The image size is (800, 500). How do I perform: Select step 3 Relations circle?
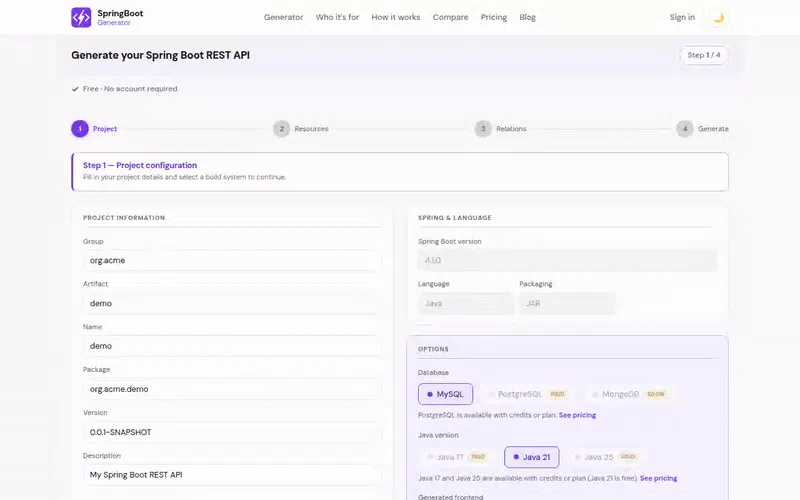coord(483,129)
